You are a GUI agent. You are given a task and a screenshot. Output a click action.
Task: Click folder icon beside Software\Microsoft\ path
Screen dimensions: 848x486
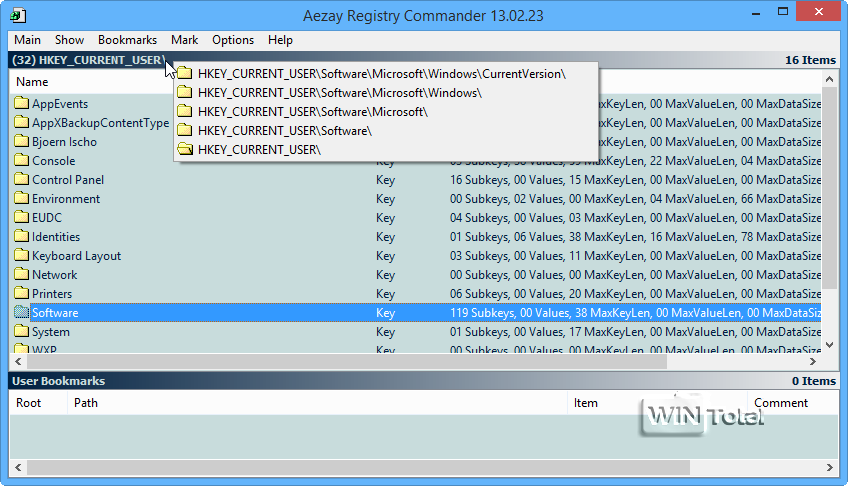click(185, 111)
